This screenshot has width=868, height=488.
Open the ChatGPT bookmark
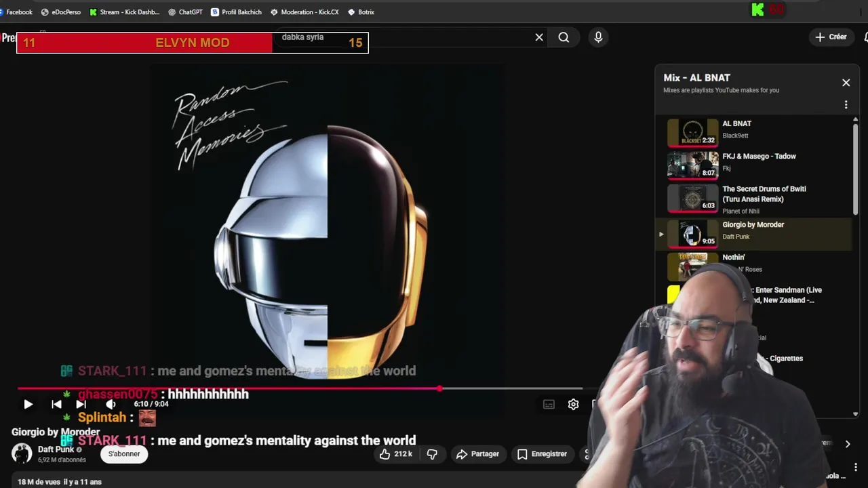coord(185,12)
